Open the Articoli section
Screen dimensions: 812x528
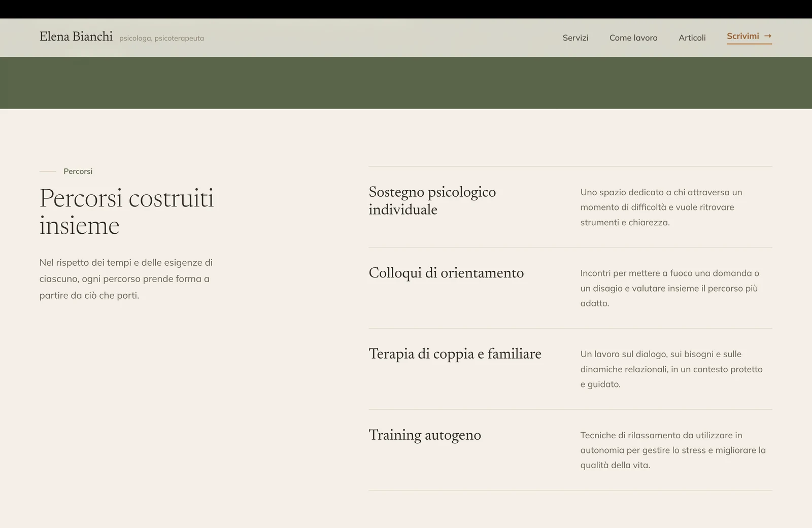pyautogui.click(x=692, y=38)
